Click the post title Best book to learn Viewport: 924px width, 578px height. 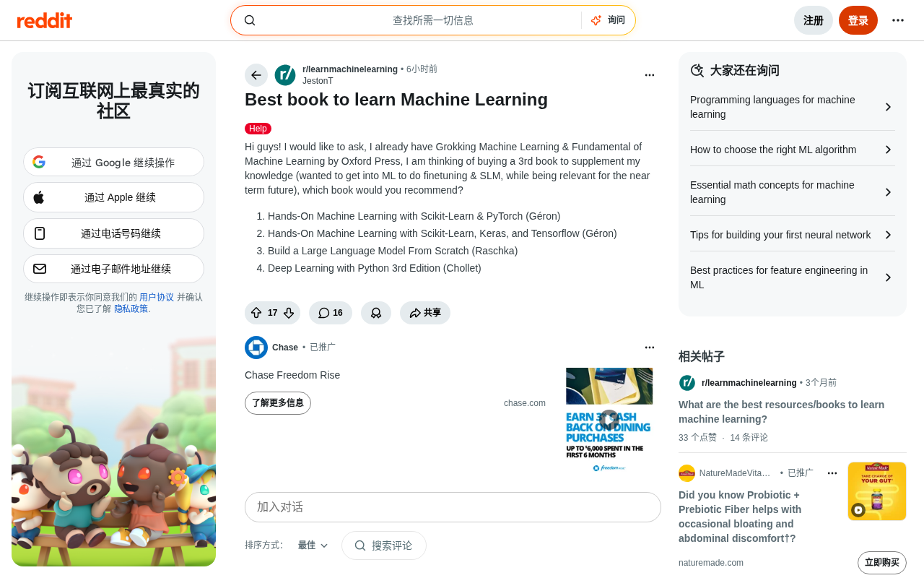[x=396, y=100]
